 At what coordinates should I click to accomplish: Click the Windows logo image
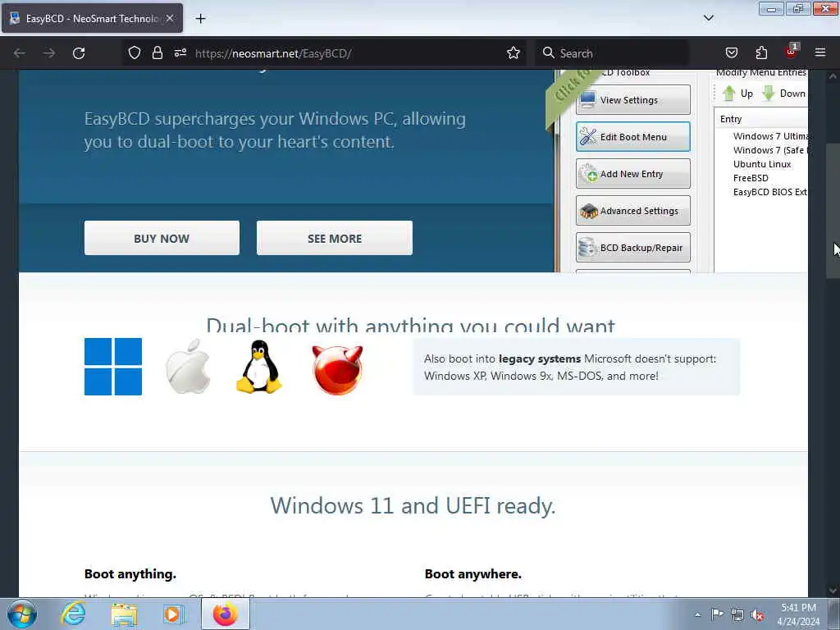coord(113,367)
